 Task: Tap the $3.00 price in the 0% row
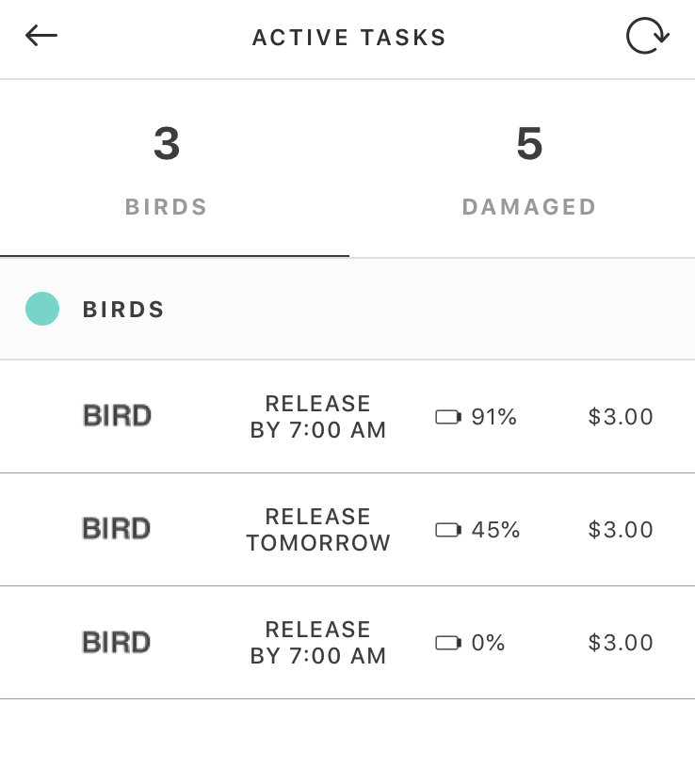tap(621, 643)
